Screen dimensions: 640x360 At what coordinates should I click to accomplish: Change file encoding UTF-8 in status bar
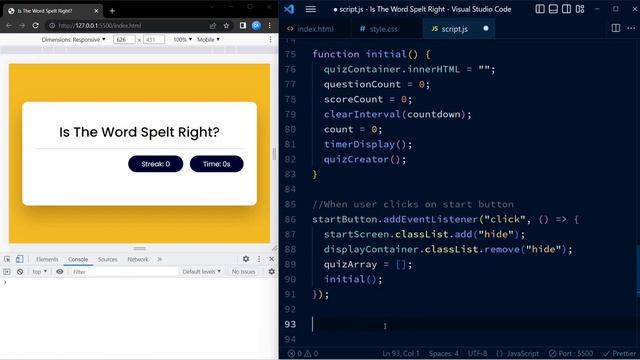click(x=478, y=353)
